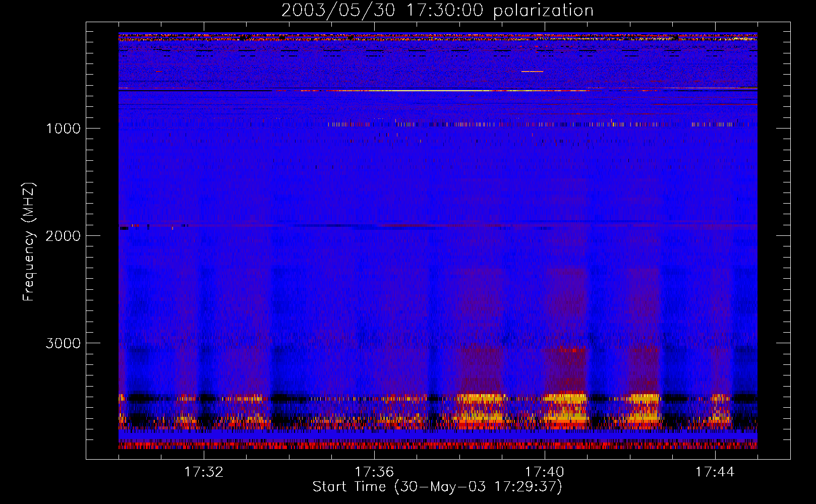816x504 pixels.
Task: Click the 17:40 time tick label
Action: click(x=545, y=472)
